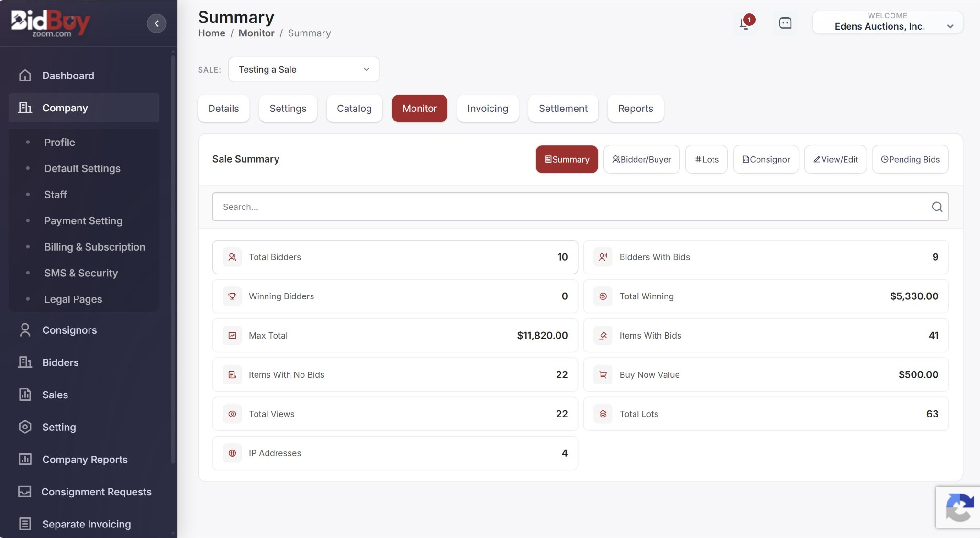This screenshot has width=980, height=538.
Task: Click the Home breadcrumb link
Action: pyautogui.click(x=212, y=33)
